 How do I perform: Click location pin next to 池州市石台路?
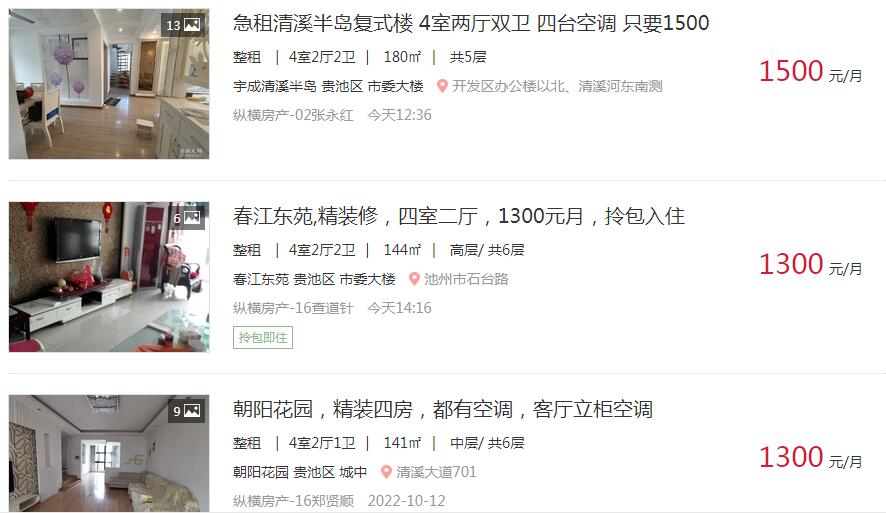[x=414, y=279]
